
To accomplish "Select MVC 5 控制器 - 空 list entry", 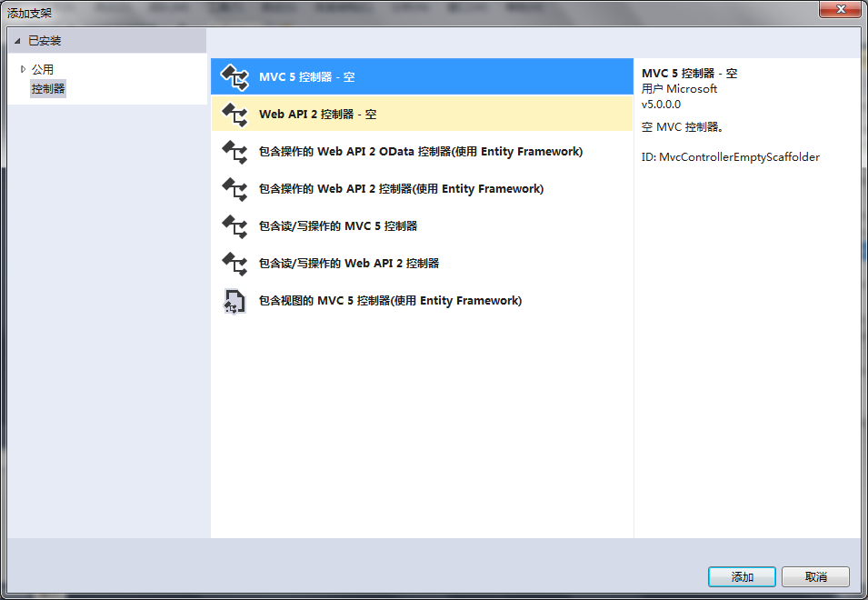I will click(422, 76).
